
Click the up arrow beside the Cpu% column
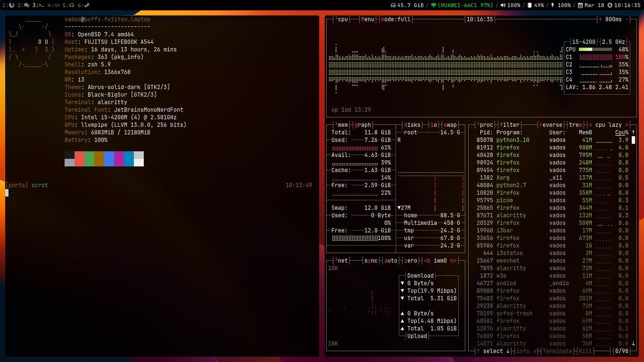(633, 132)
